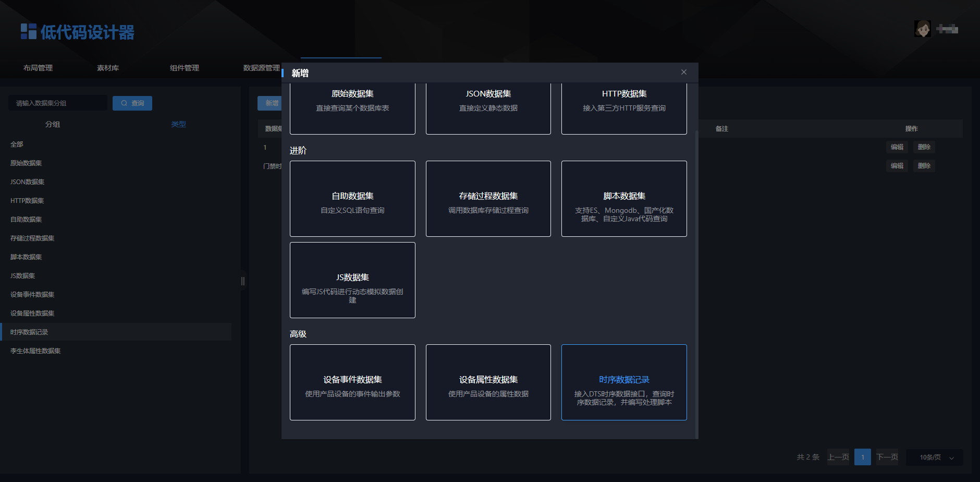Select 存储过程数据集 in the group list
This screenshot has width=980, height=482.
[116, 238]
